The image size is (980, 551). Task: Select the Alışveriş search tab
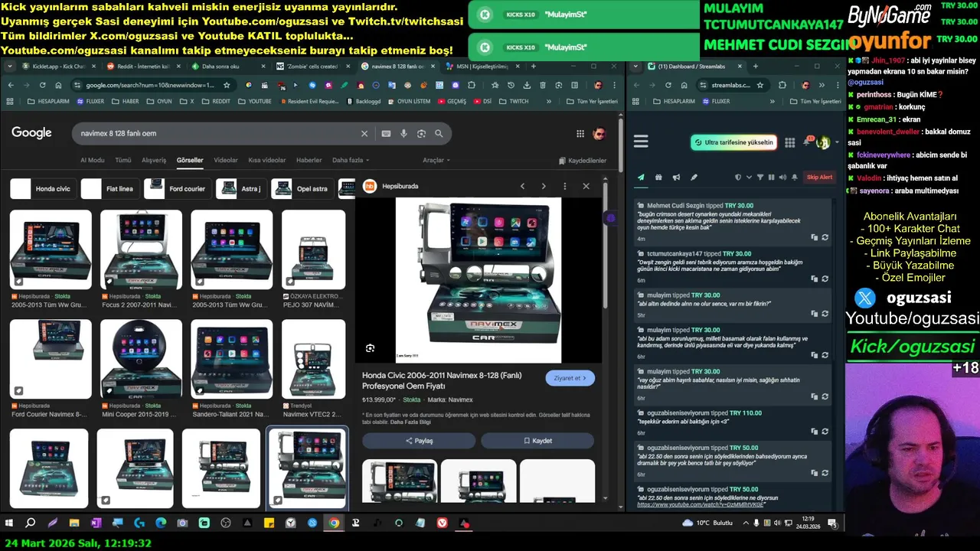[154, 160]
